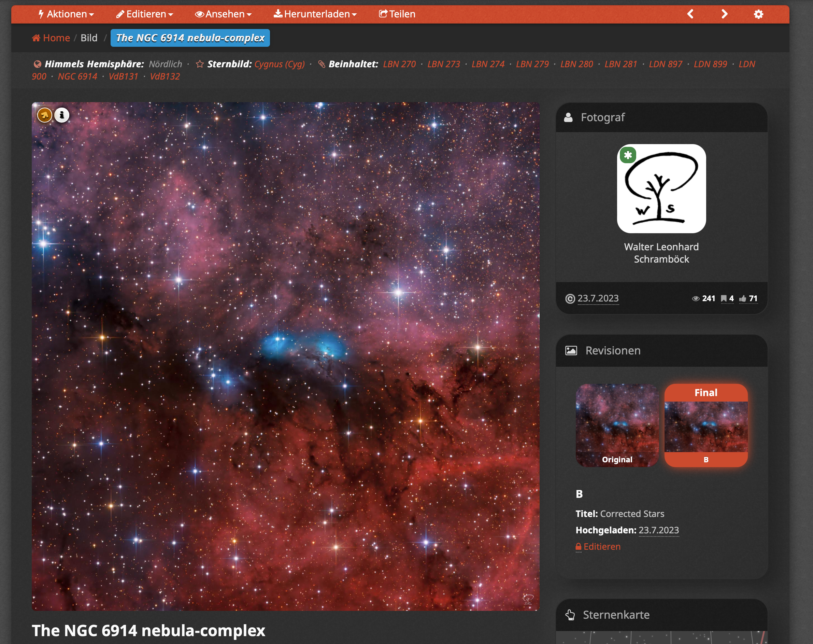This screenshot has height=644, width=813.
Task: Click the Teilen menu item
Action: tap(397, 14)
